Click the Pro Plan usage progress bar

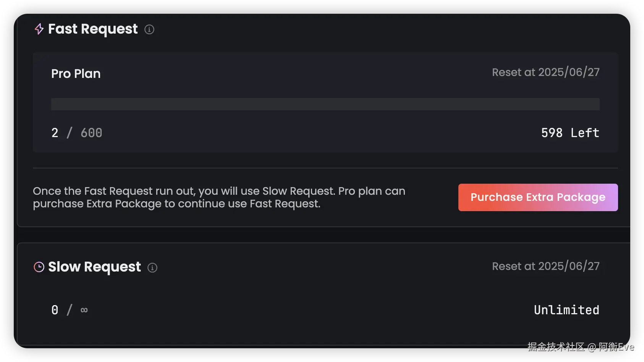click(x=325, y=104)
